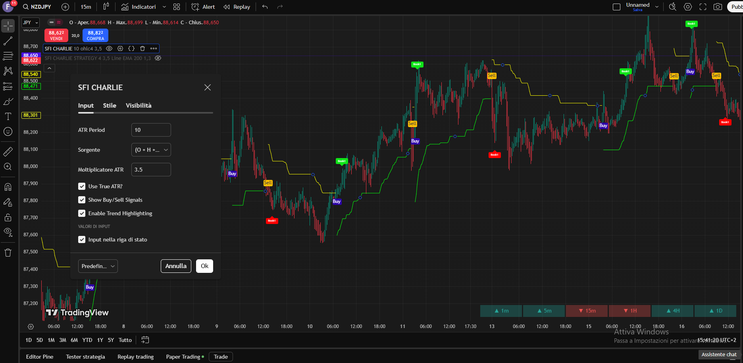Close the SFI CHARLIE settings dialog
Screen dimensions: 743x363
point(207,87)
